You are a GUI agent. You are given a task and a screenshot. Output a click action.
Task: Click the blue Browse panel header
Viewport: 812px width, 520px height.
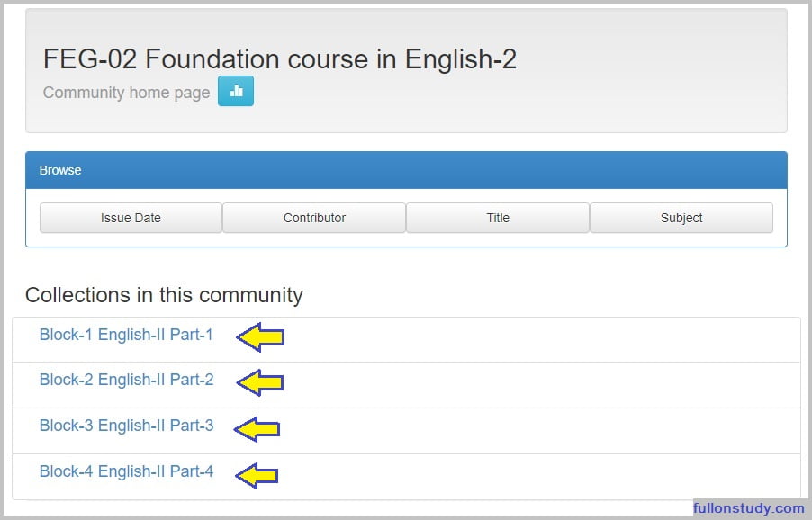pyautogui.click(x=406, y=170)
